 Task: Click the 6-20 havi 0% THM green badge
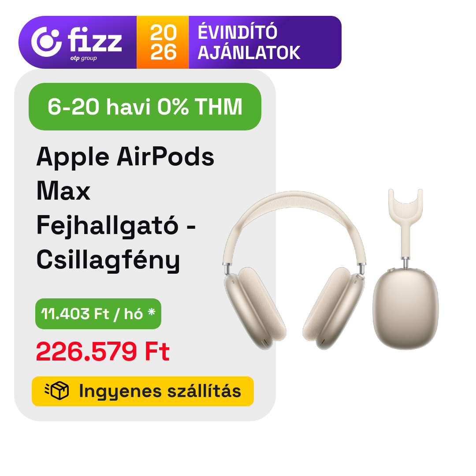pyautogui.click(x=145, y=107)
